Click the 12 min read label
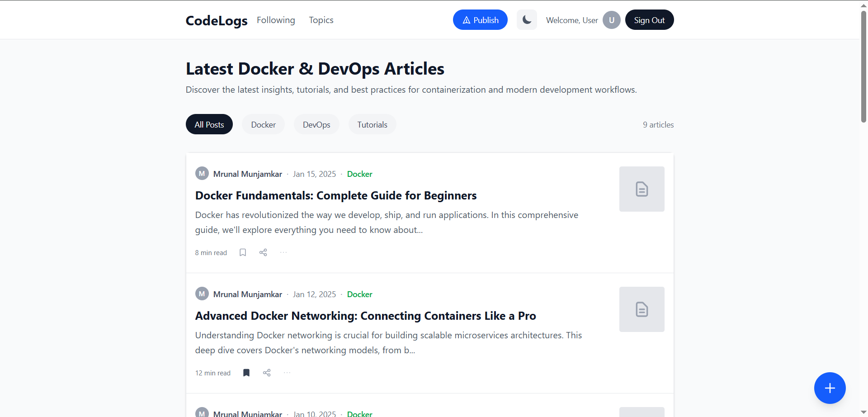 point(213,373)
